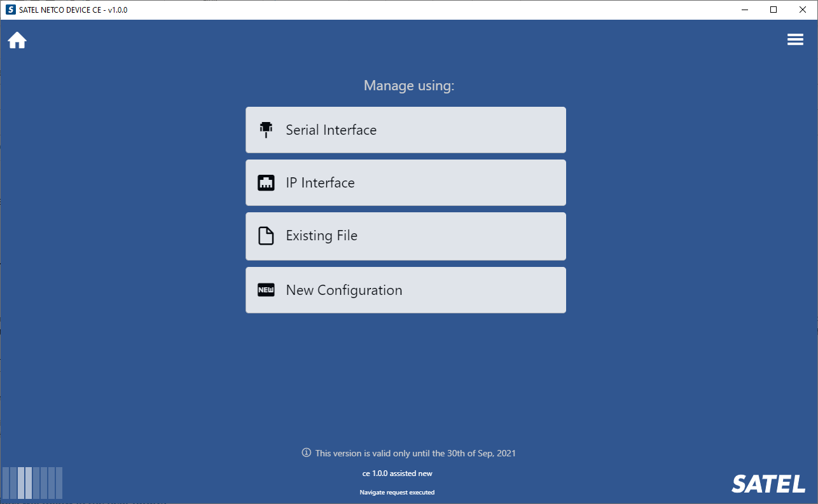The image size is (818, 504).
Task: Click the SATEL app icon in title bar
Action: coord(10,10)
